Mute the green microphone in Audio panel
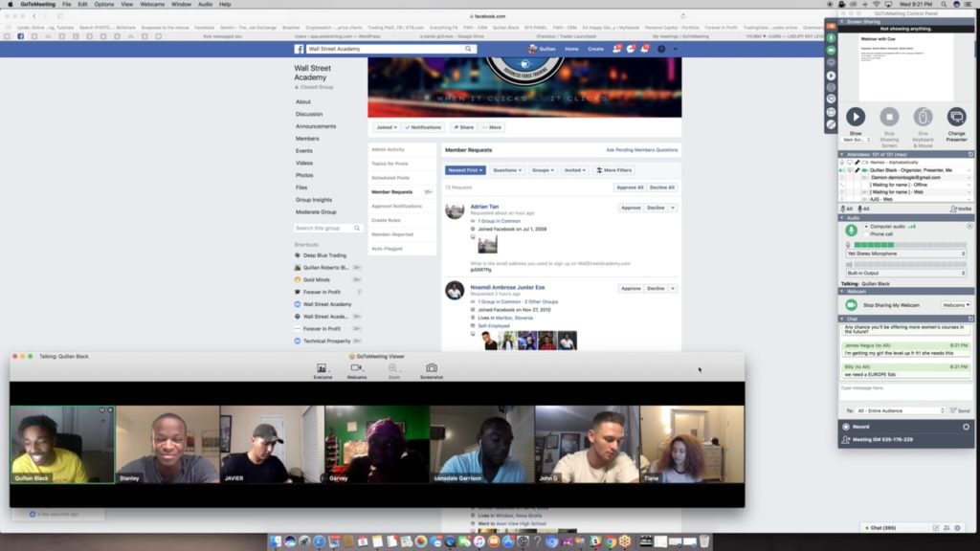This screenshot has width=980, height=551. [x=851, y=230]
